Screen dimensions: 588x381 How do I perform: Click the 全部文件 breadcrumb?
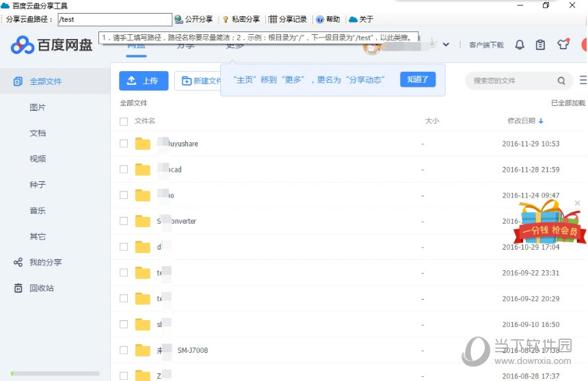[133, 103]
